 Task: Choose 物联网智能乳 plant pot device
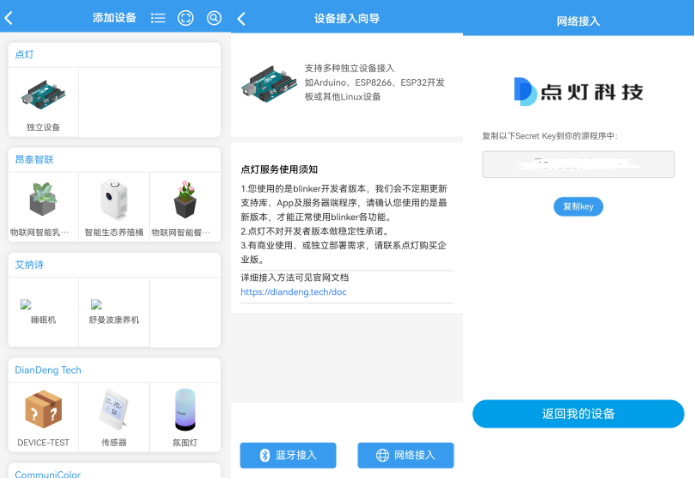point(43,207)
